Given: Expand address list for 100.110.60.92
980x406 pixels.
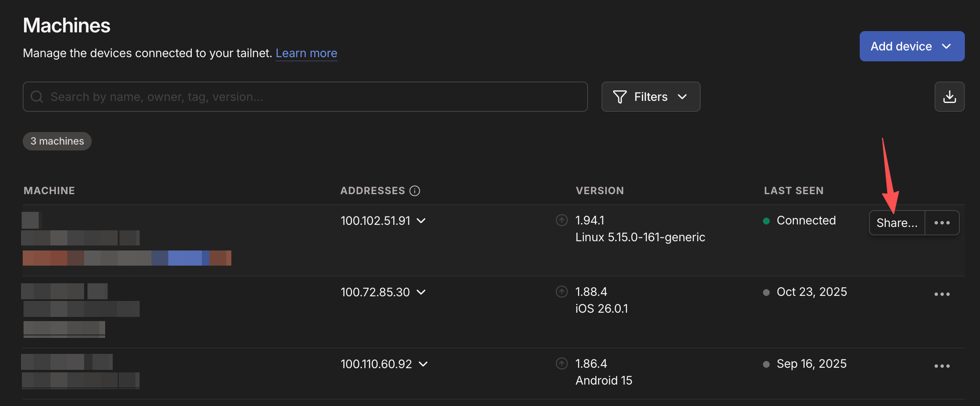Looking at the screenshot, I should click(423, 364).
